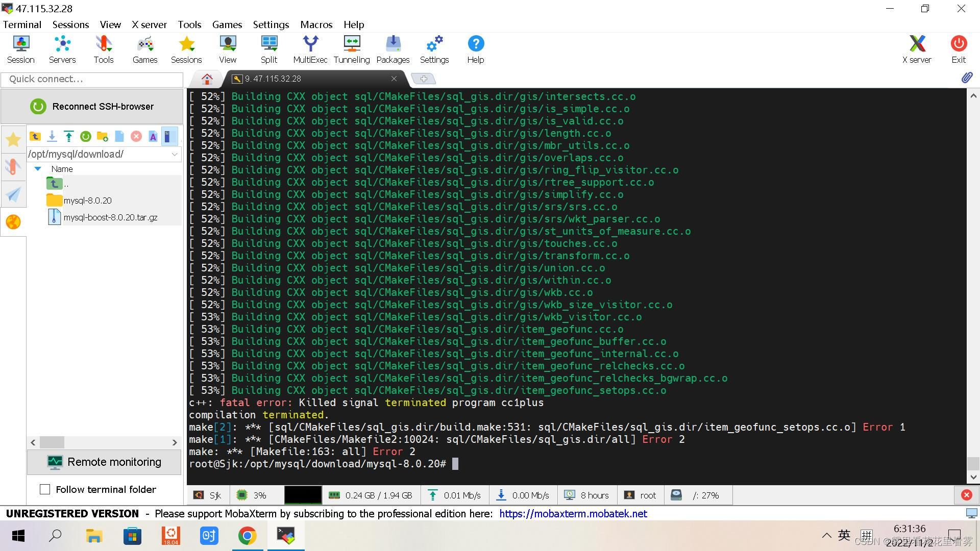Image resolution: width=980 pixels, height=551 pixels.
Task: Open the Tools toolbar icon
Action: pos(104,49)
